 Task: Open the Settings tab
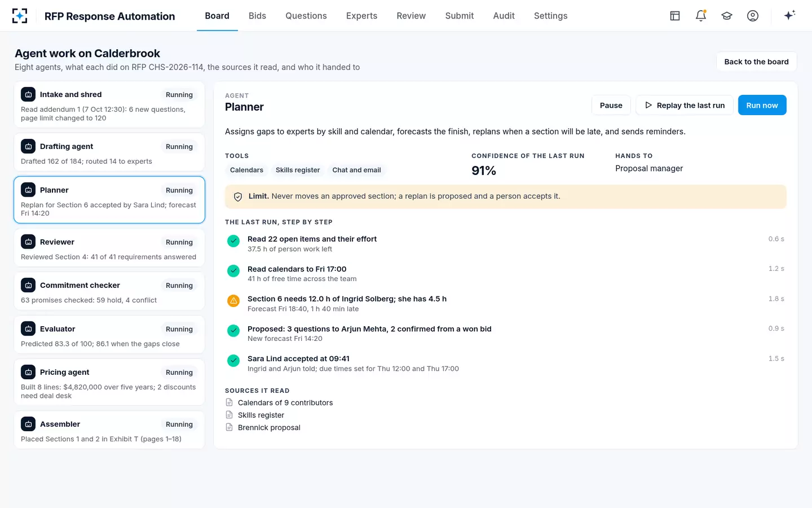click(x=551, y=16)
